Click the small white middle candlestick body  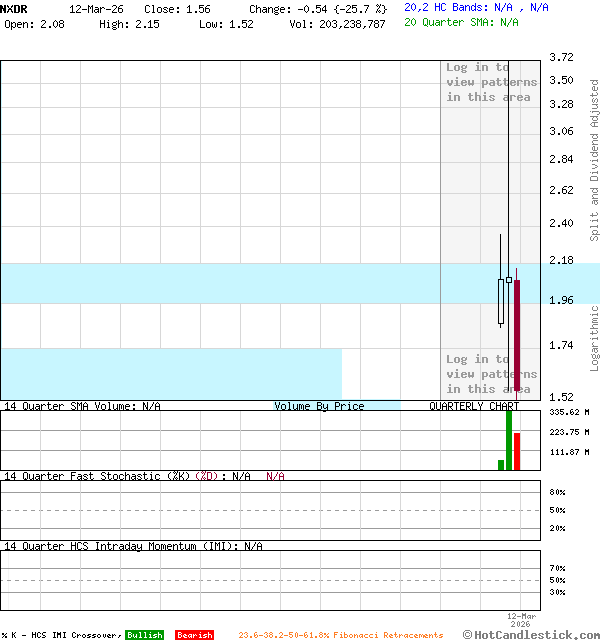click(x=509, y=280)
